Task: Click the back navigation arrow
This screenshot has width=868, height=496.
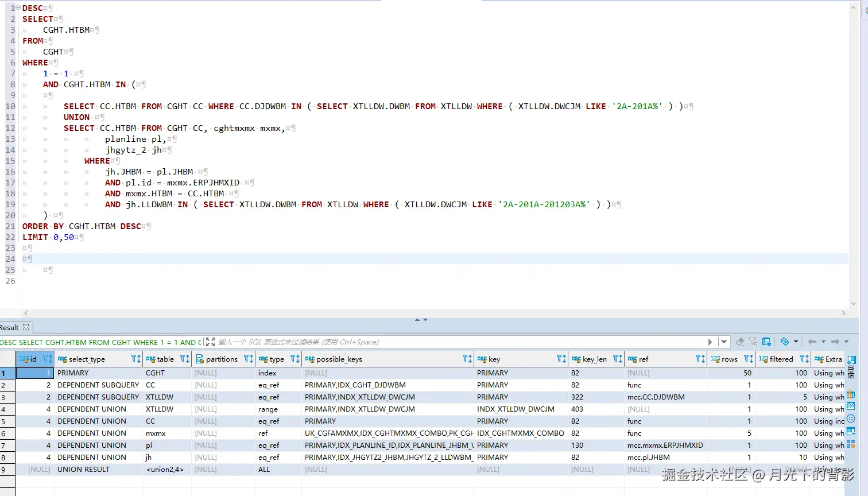Action: (812, 342)
